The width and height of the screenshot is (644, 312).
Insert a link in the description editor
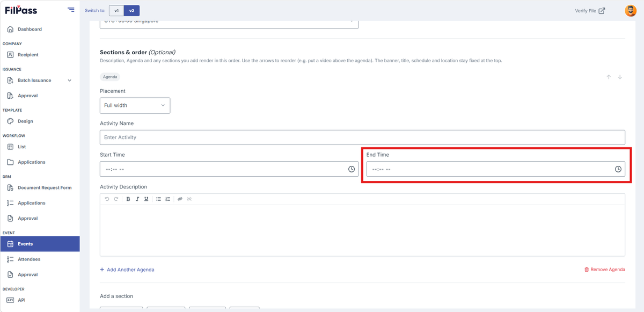pyautogui.click(x=180, y=199)
